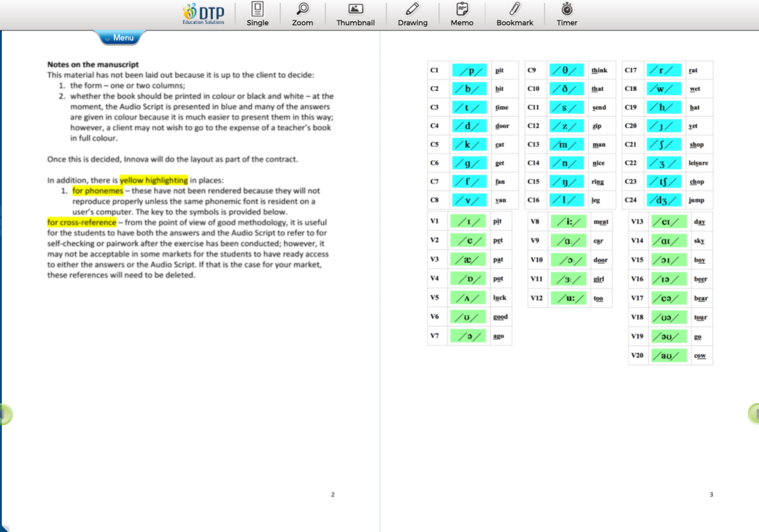Click the word 'door' in row C4
Viewport: 759px width, 532px height.
(502, 126)
